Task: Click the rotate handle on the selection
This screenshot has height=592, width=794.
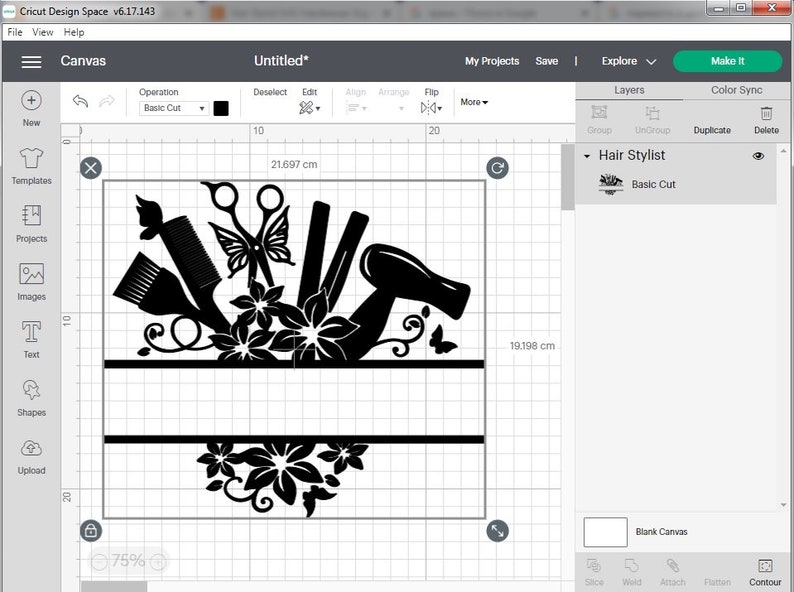Action: [497, 168]
